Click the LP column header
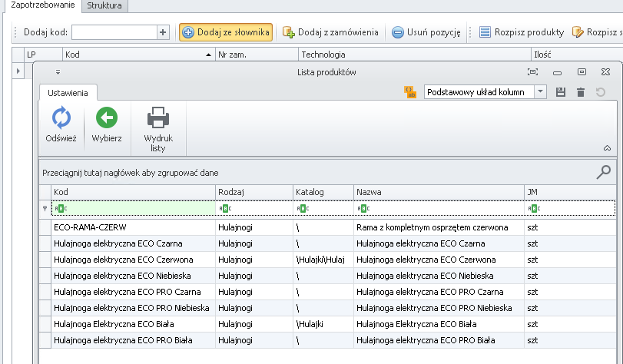The height and width of the screenshot is (364, 623). pos(43,55)
